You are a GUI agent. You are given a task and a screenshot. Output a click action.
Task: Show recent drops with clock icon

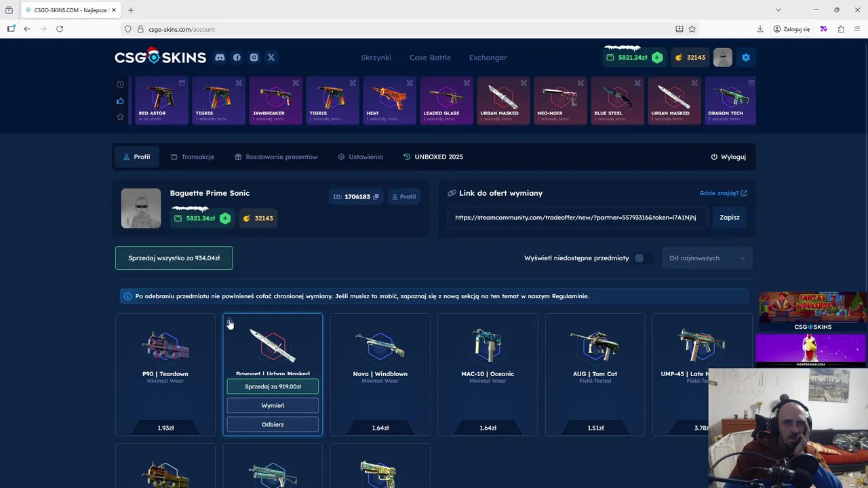pos(120,85)
